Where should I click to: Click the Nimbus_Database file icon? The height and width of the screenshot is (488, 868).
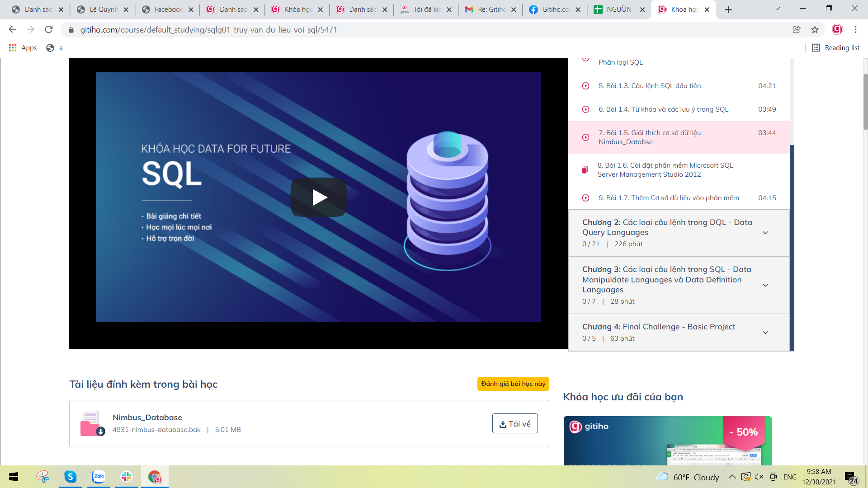point(92,424)
